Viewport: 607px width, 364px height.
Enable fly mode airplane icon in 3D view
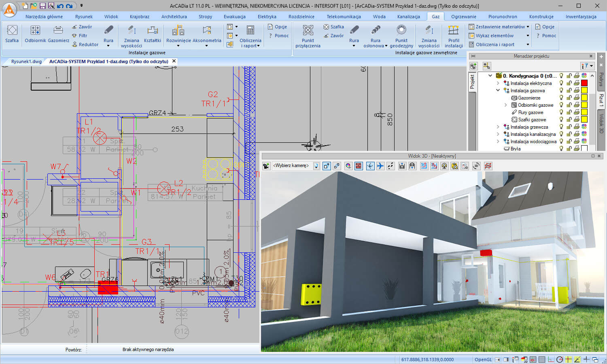380,166
